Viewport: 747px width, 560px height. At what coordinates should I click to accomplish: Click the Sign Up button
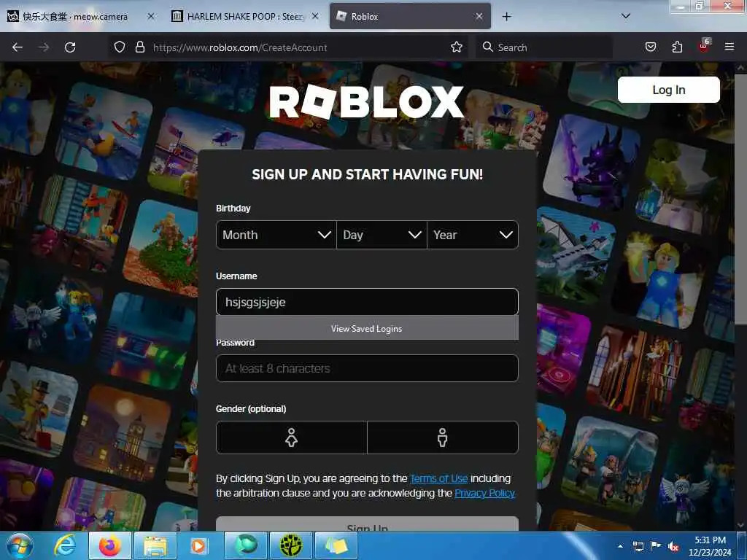[x=367, y=524]
